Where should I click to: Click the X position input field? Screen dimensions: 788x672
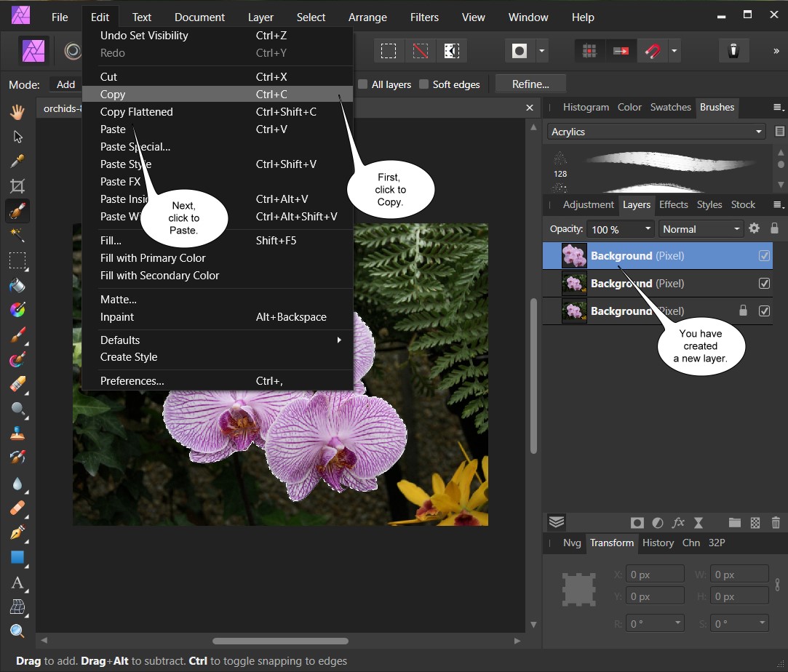point(655,575)
